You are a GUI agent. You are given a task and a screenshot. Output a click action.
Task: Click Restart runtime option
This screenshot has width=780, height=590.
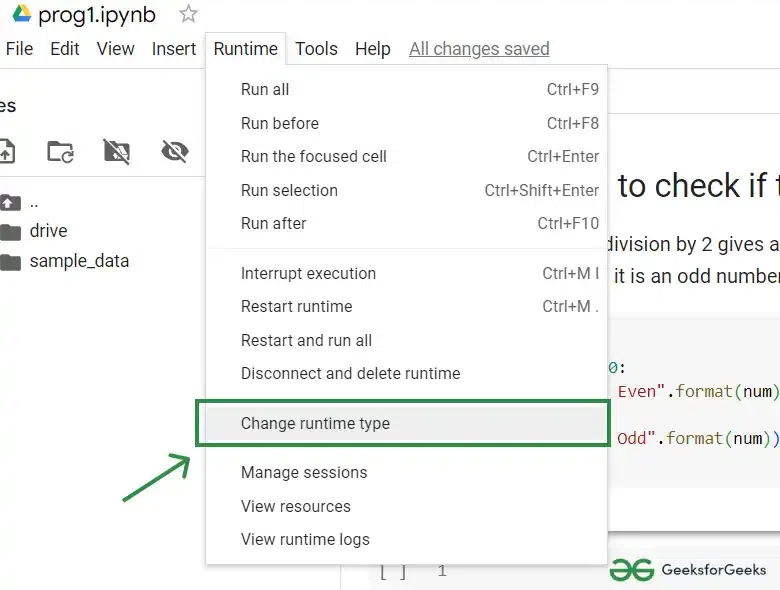pyautogui.click(x=296, y=306)
